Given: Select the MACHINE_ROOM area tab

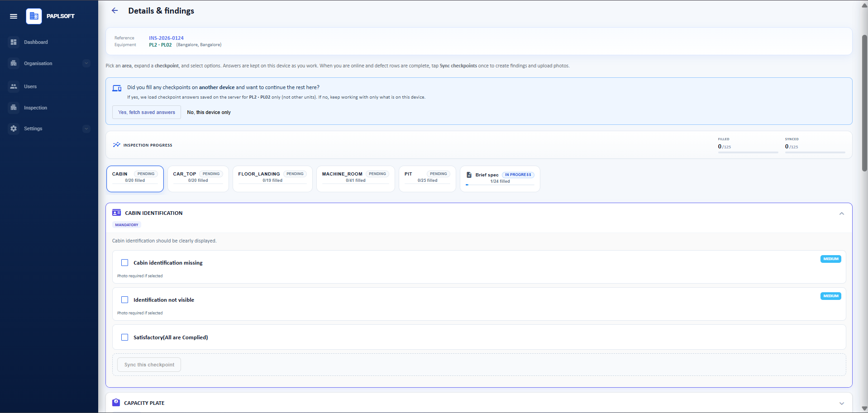Looking at the screenshot, I should 356,179.
